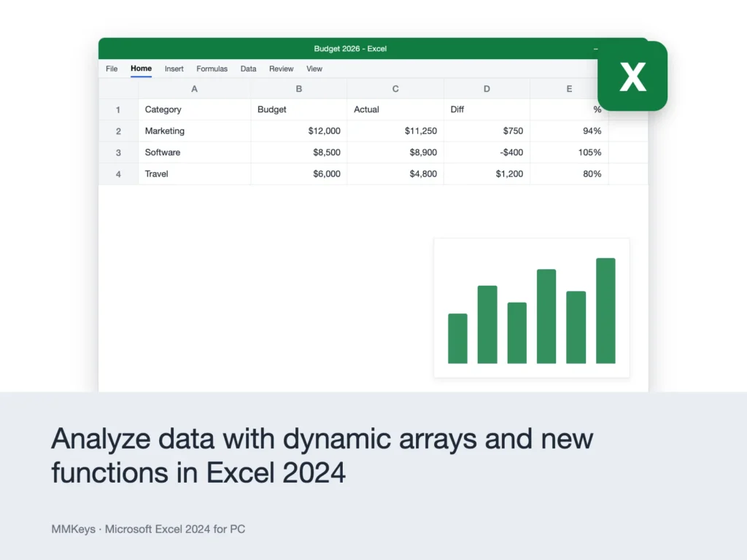Viewport: 747px width, 560px height.
Task: Select row 4 header
Action: 118,174
